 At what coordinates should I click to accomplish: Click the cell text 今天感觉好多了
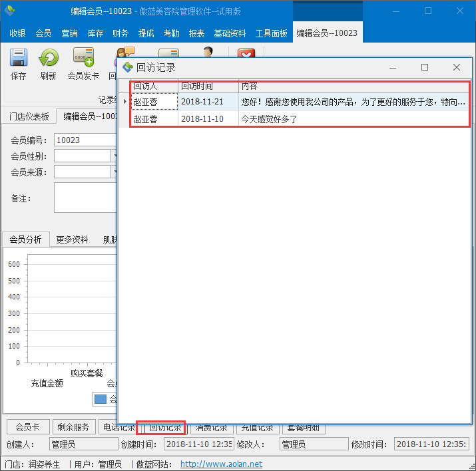(x=269, y=119)
